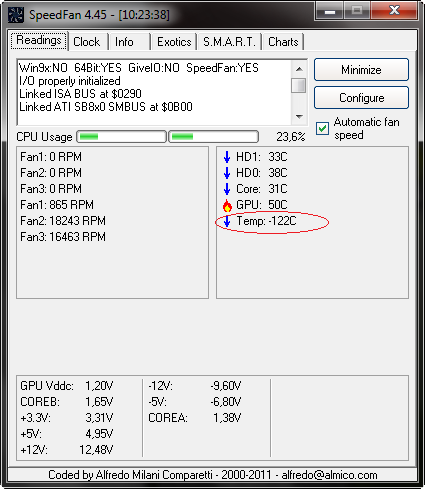Click the blue down arrow beside HD0
The height and width of the screenshot is (489, 425).
pos(227,173)
